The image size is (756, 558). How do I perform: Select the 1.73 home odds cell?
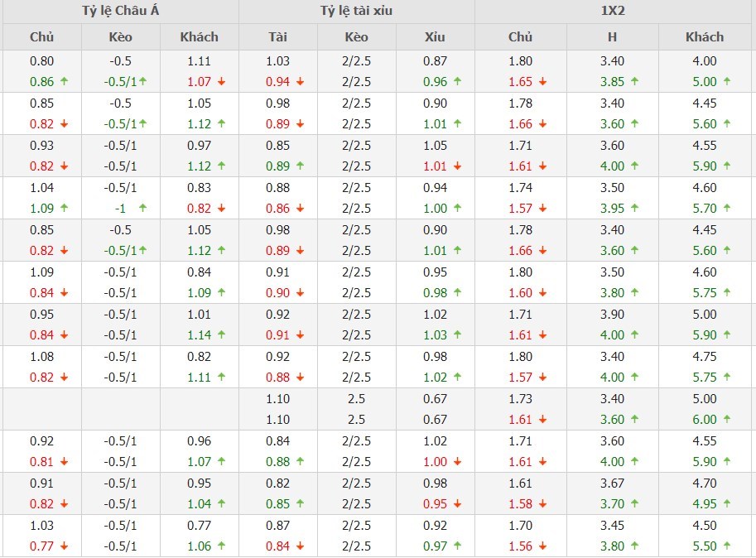(521, 399)
